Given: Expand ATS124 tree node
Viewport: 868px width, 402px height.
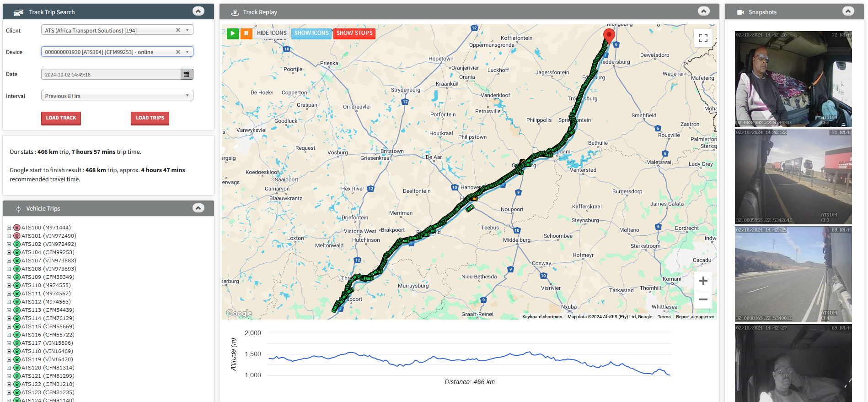Looking at the screenshot, I should (x=9, y=400).
